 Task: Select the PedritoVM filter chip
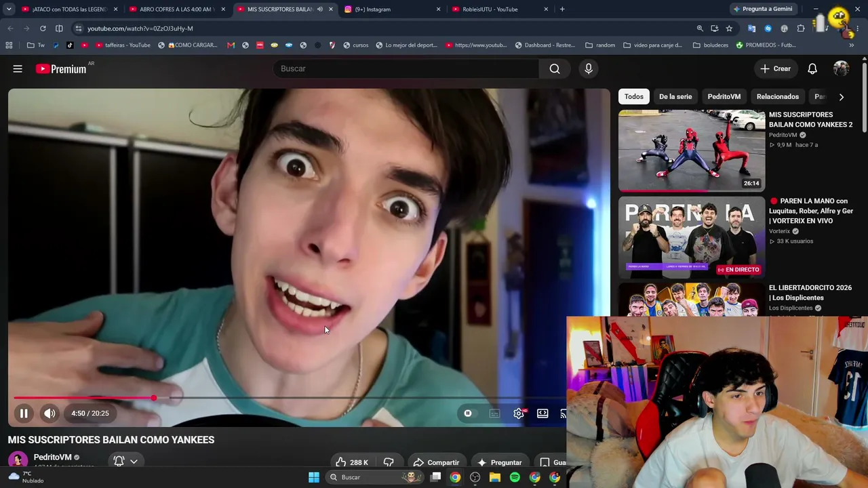pyautogui.click(x=724, y=96)
